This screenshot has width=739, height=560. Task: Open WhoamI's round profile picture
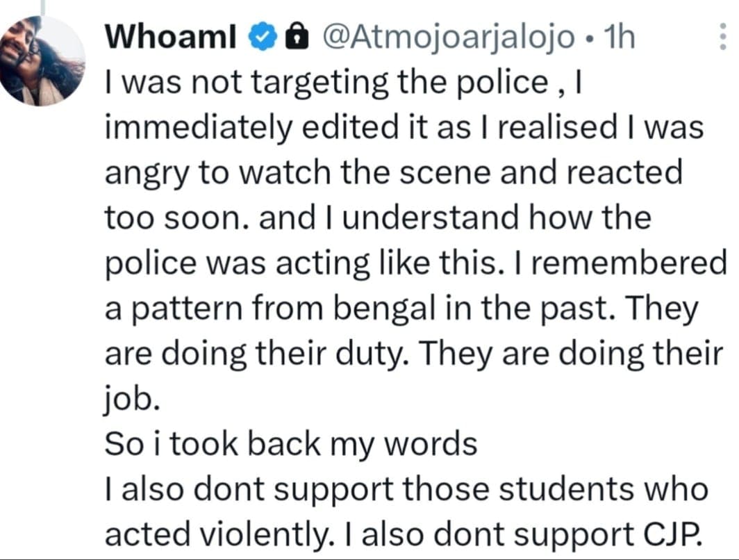[42, 61]
